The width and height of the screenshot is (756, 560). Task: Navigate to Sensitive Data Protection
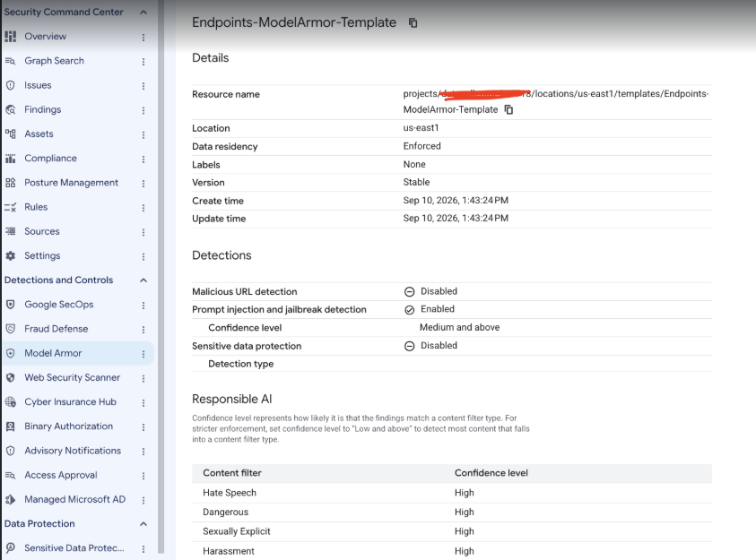[x=74, y=548]
